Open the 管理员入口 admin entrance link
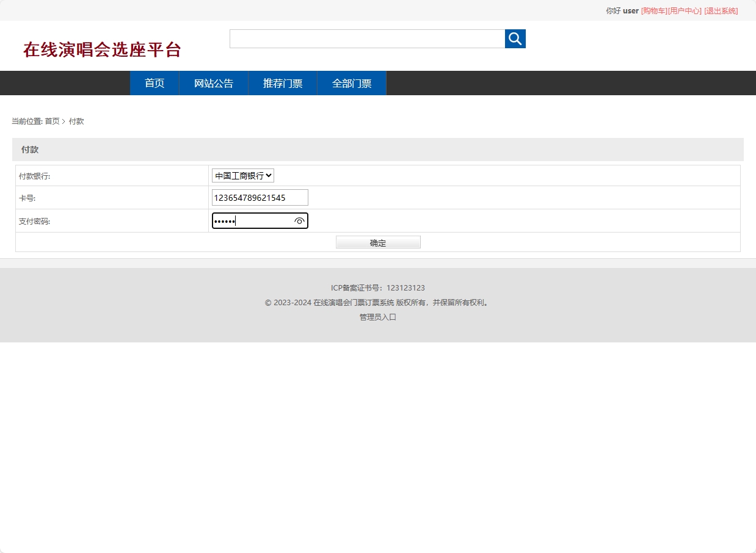 pyautogui.click(x=377, y=317)
